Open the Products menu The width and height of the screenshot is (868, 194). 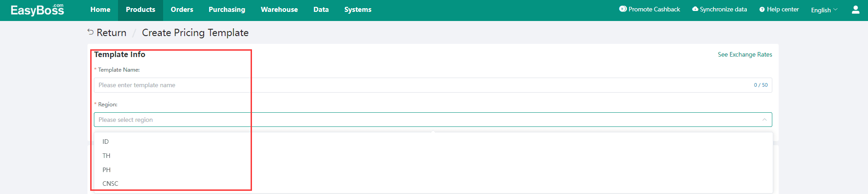point(140,10)
